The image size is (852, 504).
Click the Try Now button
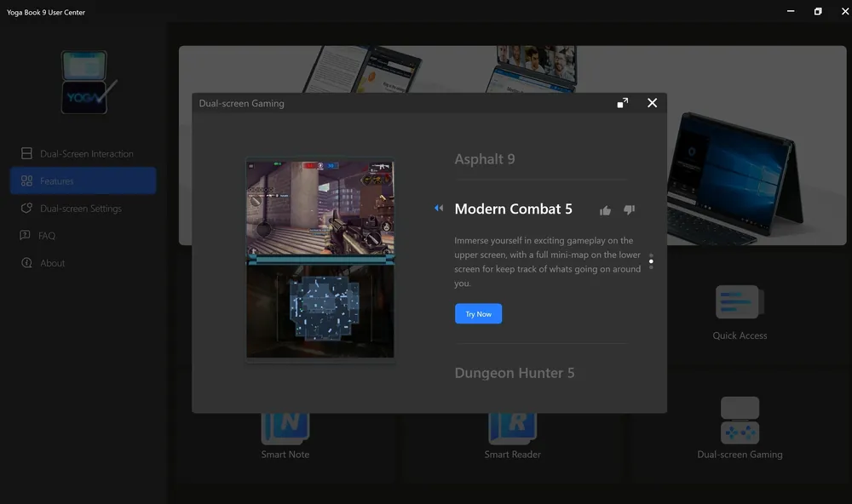pos(478,314)
